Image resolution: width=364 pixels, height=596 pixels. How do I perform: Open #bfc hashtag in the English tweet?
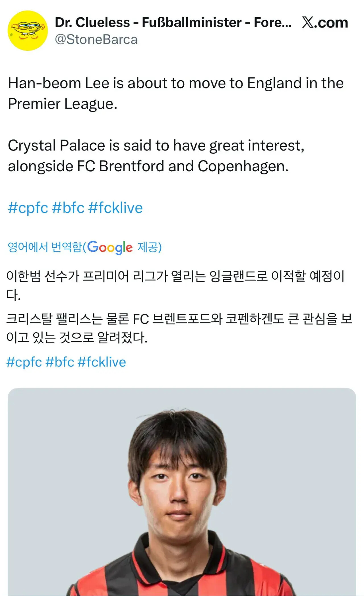(68, 208)
